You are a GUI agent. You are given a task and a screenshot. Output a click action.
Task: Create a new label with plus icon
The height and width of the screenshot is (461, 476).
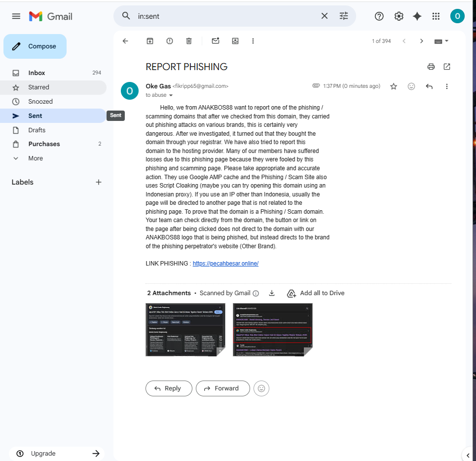point(98,182)
